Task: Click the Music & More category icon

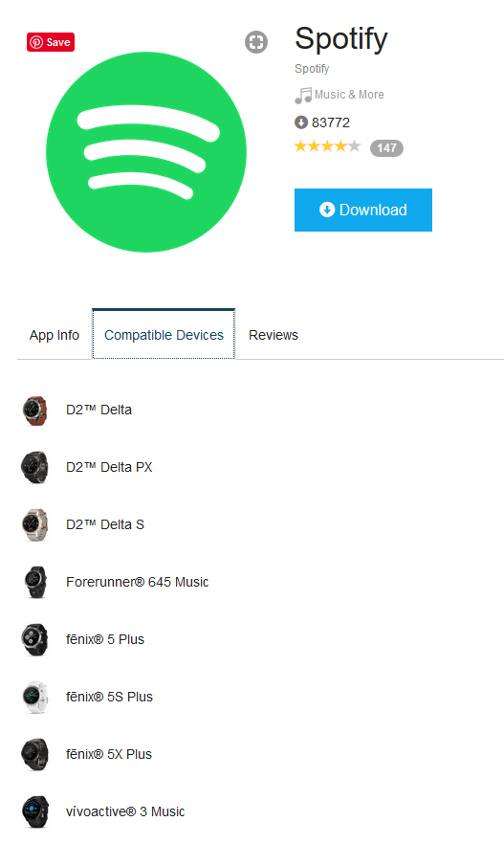Action: tap(303, 96)
